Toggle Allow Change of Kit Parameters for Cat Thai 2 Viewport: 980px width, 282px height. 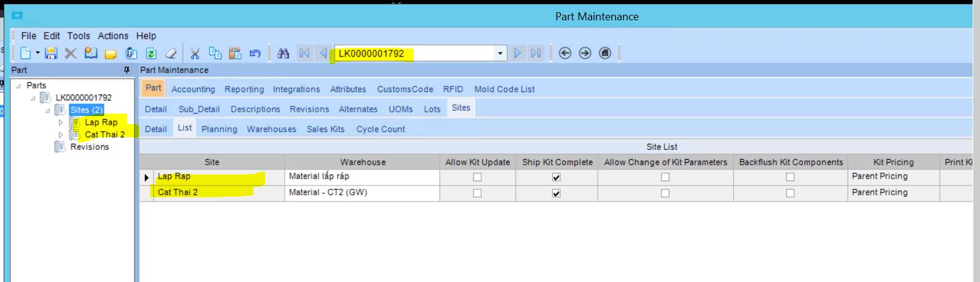tap(665, 193)
